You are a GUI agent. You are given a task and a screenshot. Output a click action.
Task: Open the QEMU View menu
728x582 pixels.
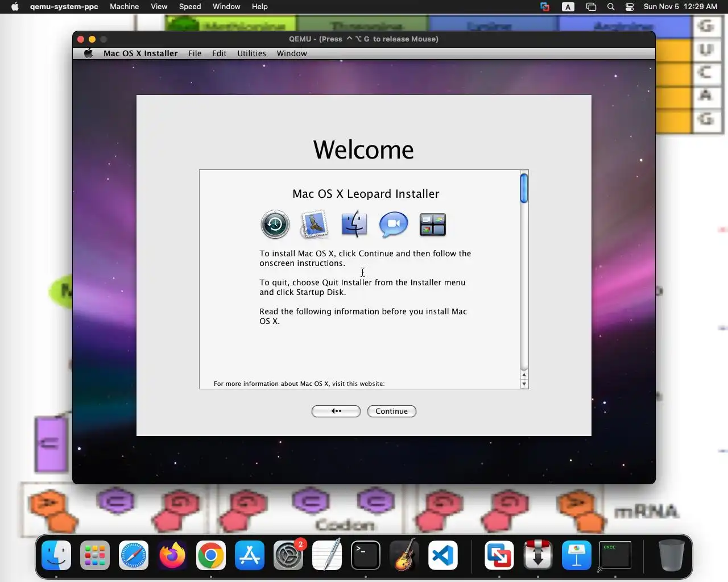[x=159, y=7]
